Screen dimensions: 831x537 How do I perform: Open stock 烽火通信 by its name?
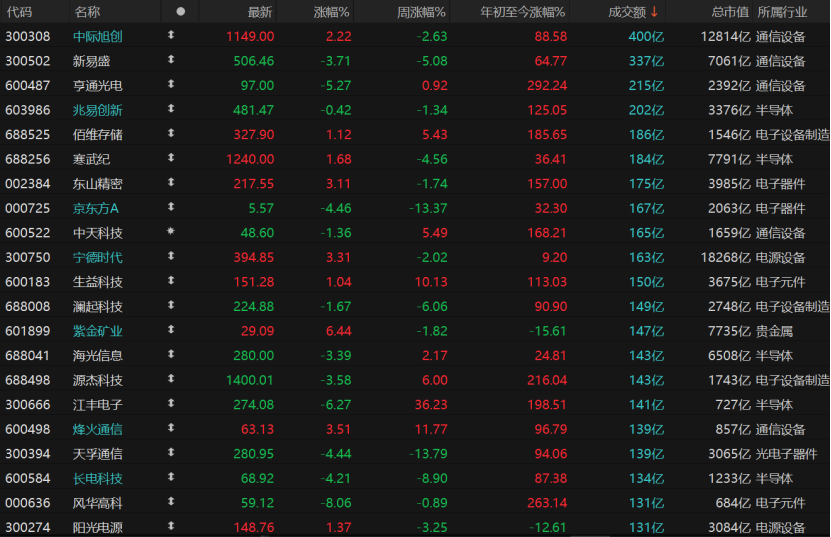tap(98, 429)
